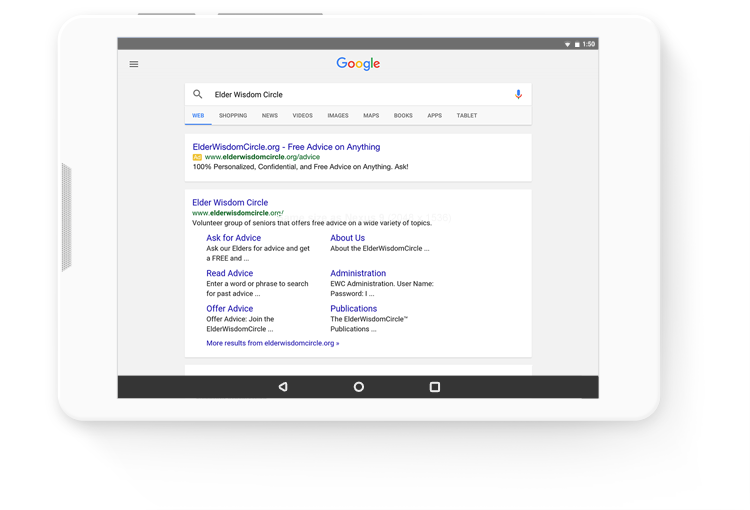750x510 pixels.
Task: Open Android recent apps button
Action: tap(435, 386)
